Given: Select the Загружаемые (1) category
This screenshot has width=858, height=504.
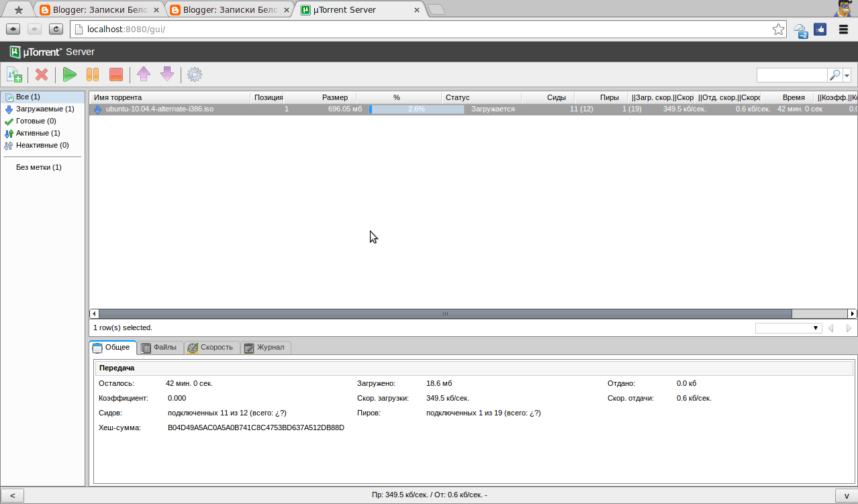Looking at the screenshot, I should (43, 109).
